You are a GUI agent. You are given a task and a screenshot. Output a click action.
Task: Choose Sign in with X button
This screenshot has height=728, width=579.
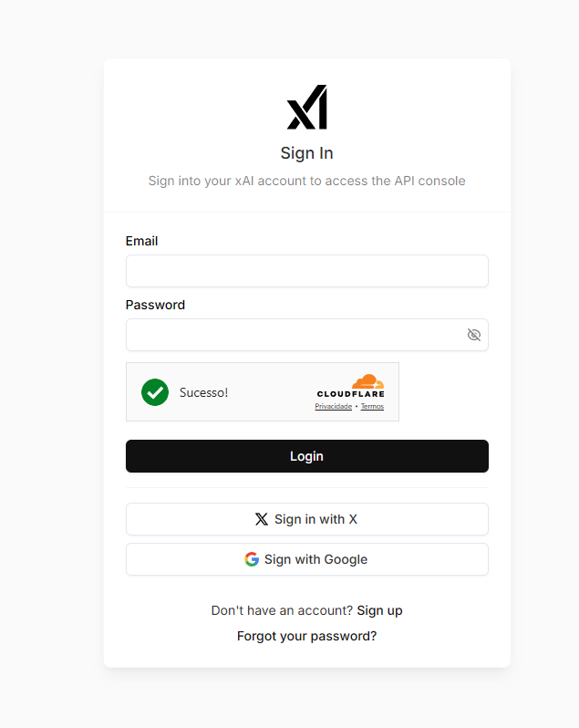click(x=307, y=519)
